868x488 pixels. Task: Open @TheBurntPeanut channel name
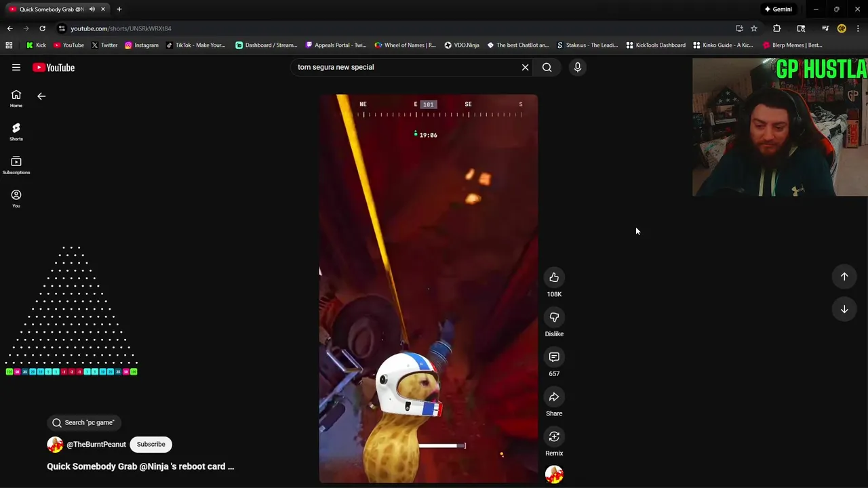click(96, 445)
